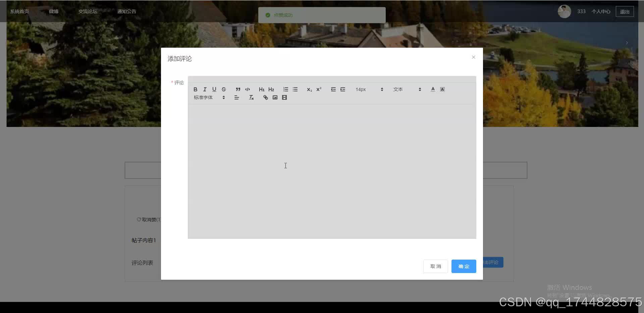Open the 标准字体 font family dropdown
644x313 pixels.
pos(209,97)
